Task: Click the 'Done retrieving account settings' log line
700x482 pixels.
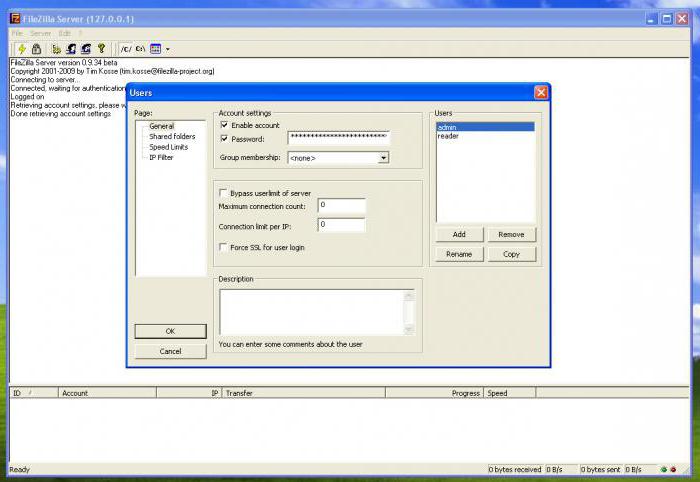Action: click(61, 113)
